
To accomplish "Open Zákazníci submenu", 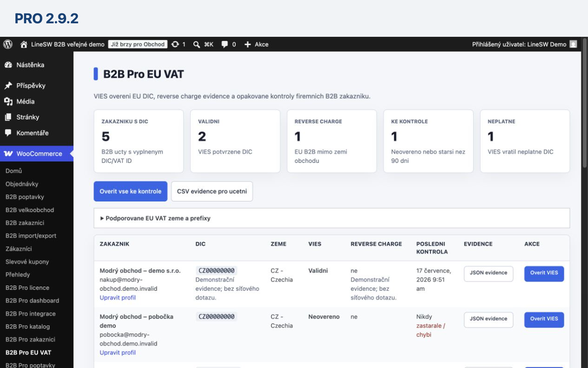I will (19, 249).
